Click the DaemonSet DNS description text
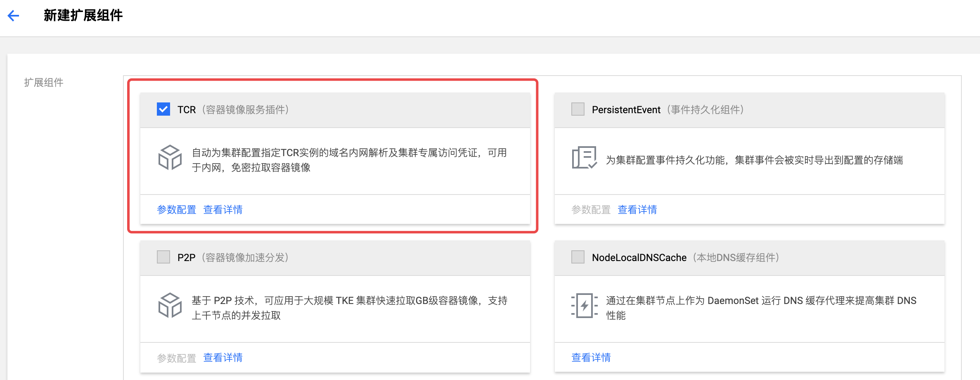The height and width of the screenshot is (380, 980). pyautogui.click(x=761, y=308)
